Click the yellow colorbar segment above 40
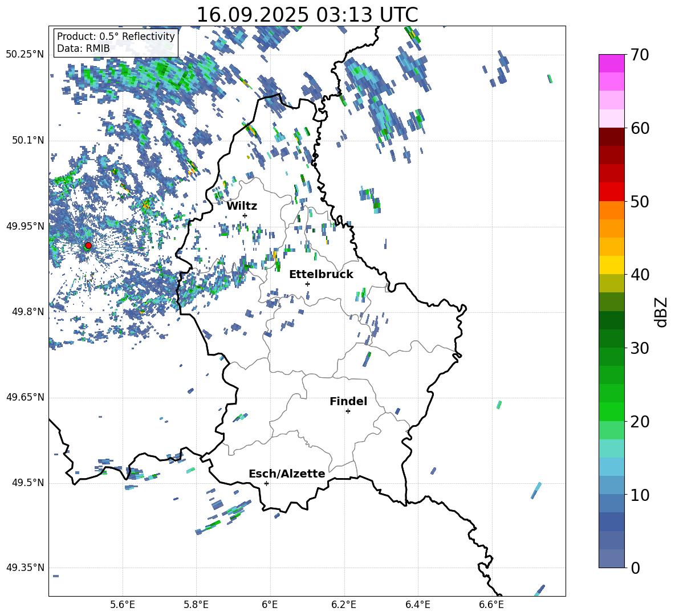This screenshot has width=675, height=616. tap(611, 265)
